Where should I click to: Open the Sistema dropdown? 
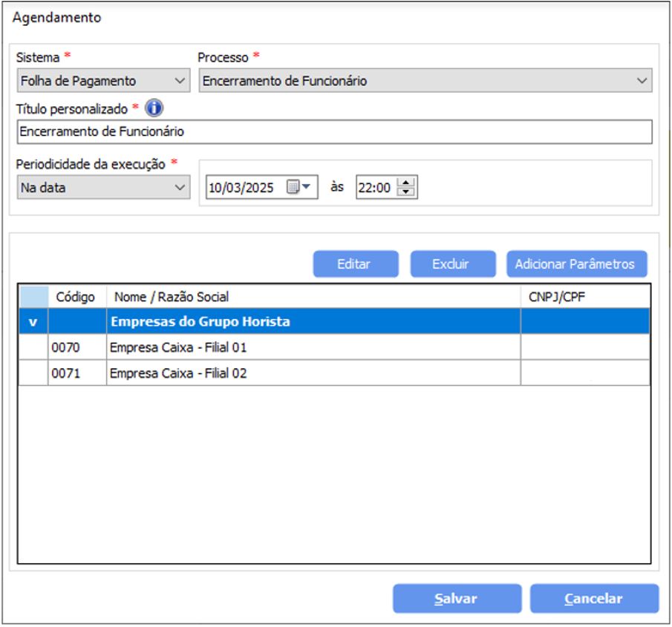pyautogui.click(x=103, y=81)
